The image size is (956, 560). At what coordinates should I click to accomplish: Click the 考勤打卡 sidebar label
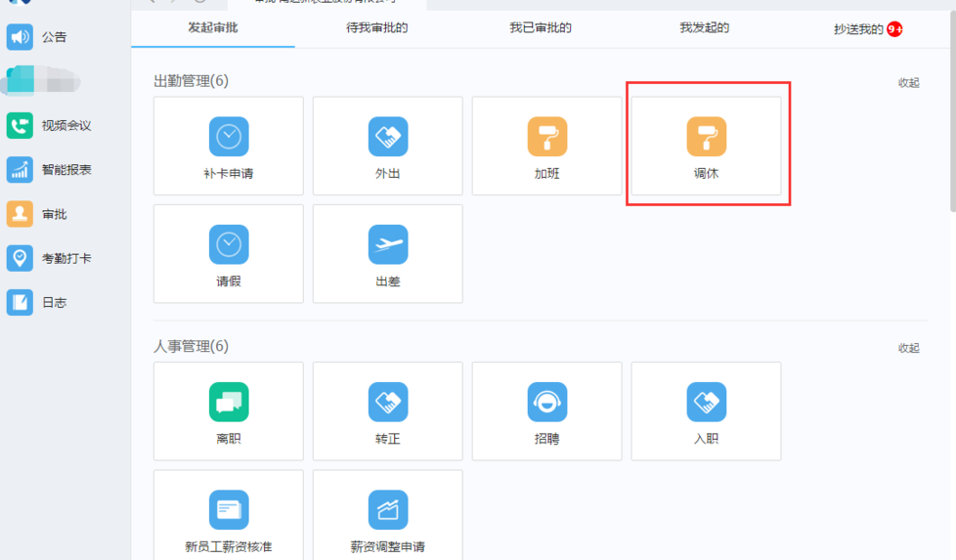(x=66, y=258)
